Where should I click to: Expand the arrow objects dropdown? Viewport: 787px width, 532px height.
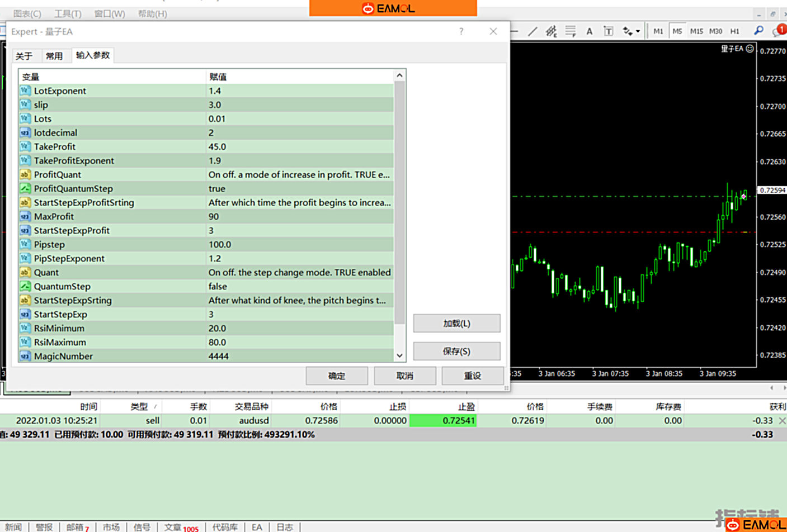click(x=638, y=31)
